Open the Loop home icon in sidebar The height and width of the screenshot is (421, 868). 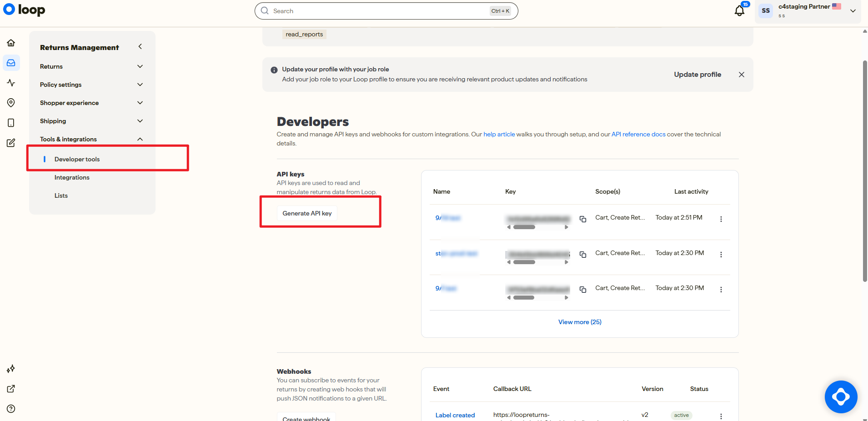[11, 43]
